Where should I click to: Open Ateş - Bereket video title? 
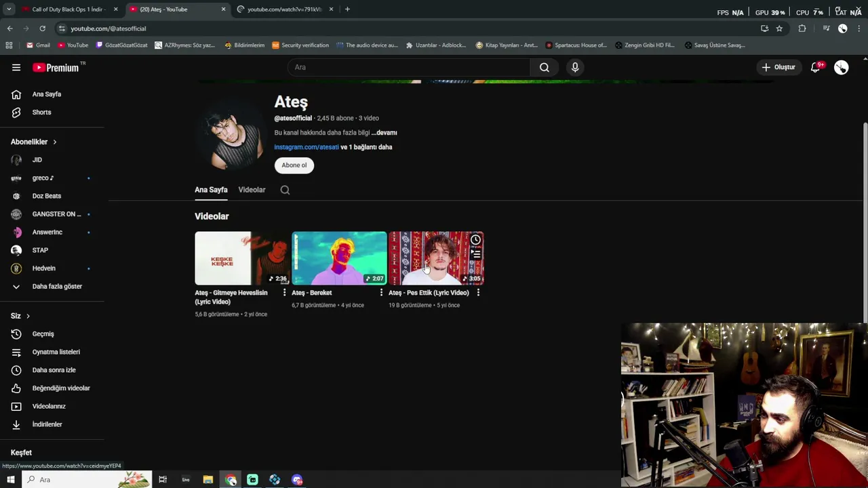tap(312, 293)
